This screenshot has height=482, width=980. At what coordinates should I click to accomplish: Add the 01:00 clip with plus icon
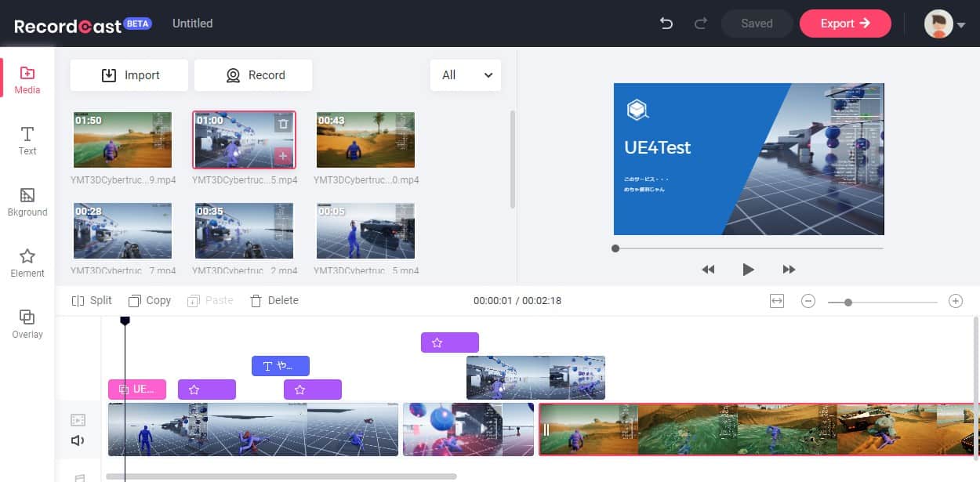click(283, 156)
